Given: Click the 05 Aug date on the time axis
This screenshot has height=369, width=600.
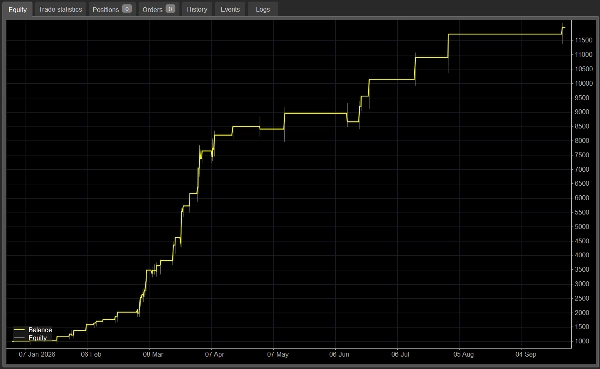Looking at the screenshot, I should 464,354.
